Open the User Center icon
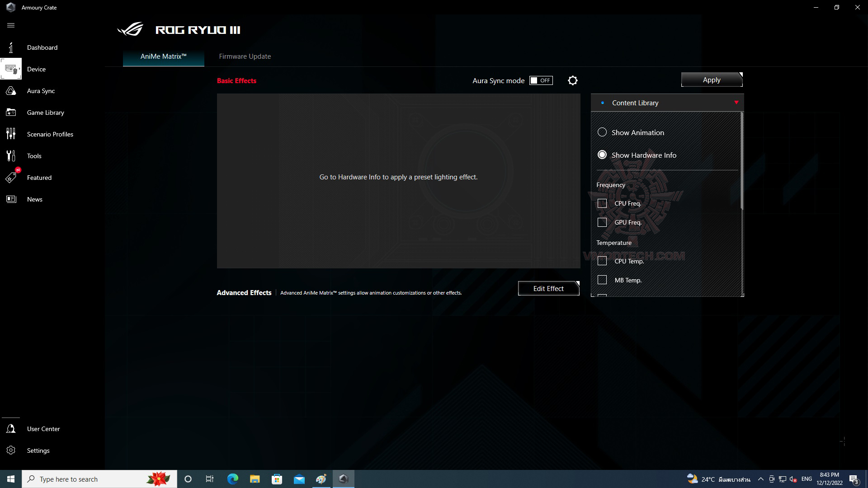The height and width of the screenshot is (488, 868). [11, 429]
